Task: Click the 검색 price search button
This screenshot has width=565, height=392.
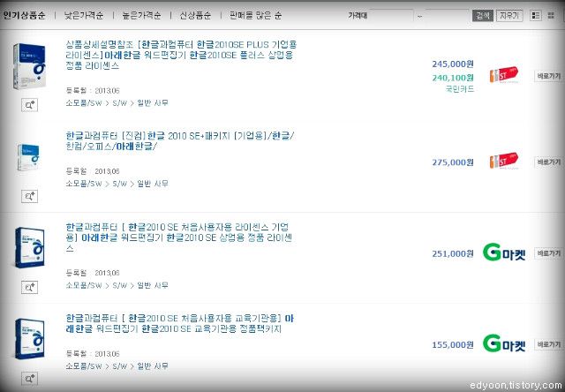Action: pyautogui.click(x=483, y=16)
